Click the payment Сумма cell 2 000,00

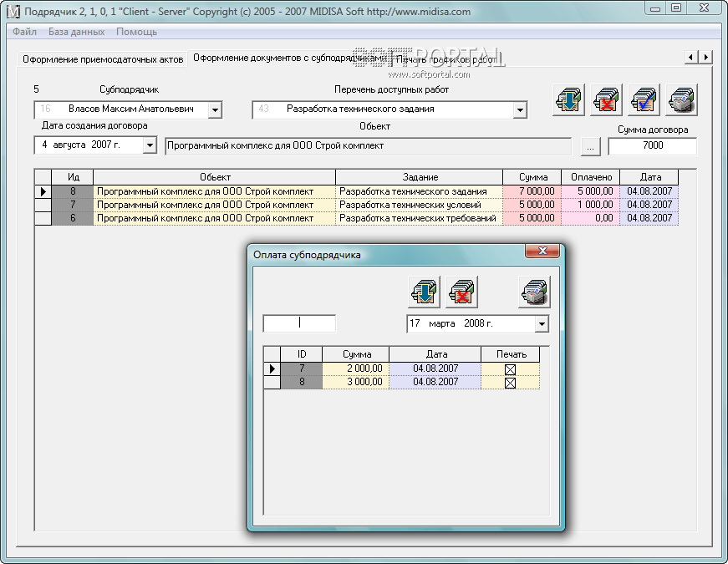coord(356,368)
